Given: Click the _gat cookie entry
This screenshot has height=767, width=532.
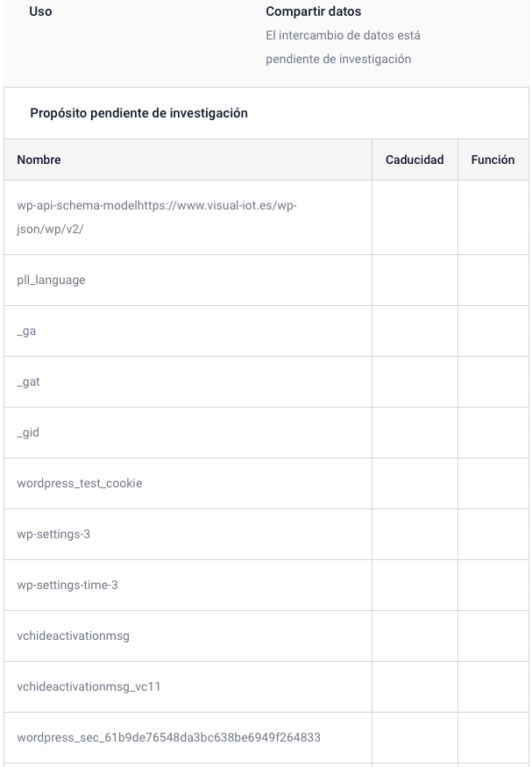Looking at the screenshot, I should (x=28, y=382).
